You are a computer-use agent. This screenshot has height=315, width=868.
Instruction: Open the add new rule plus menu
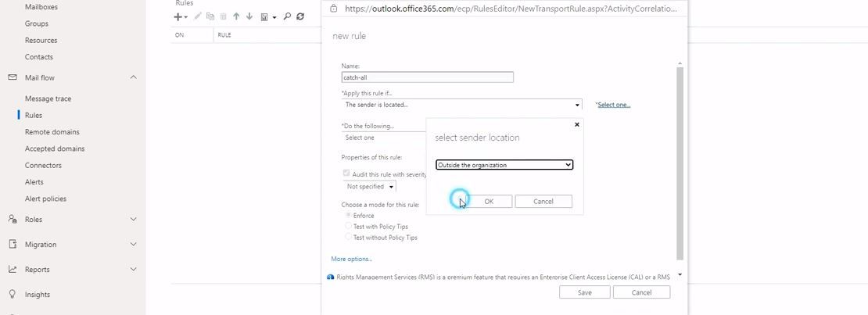pos(181,16)
